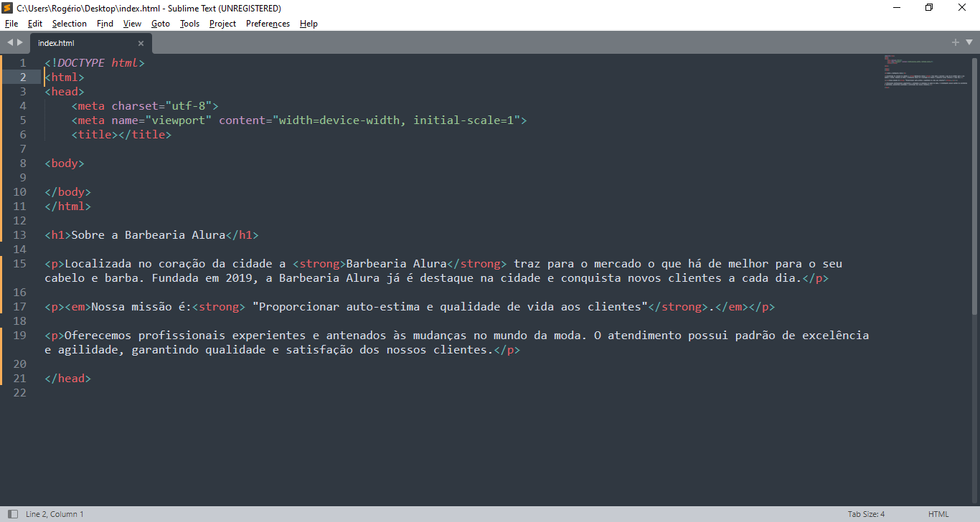Click "width=device-width, initial-scale=1" string
980x522 pixels.
[x=396, y=120]
